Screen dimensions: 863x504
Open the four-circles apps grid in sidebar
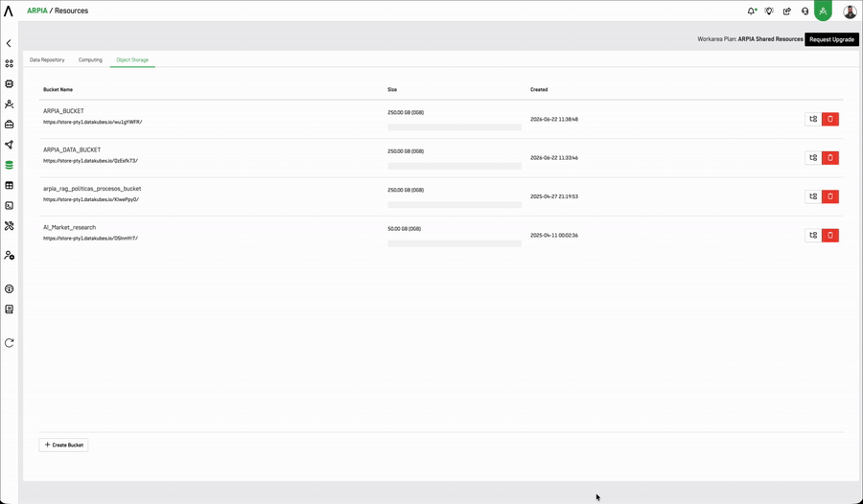pyautogui.click(x=9, y=64)
